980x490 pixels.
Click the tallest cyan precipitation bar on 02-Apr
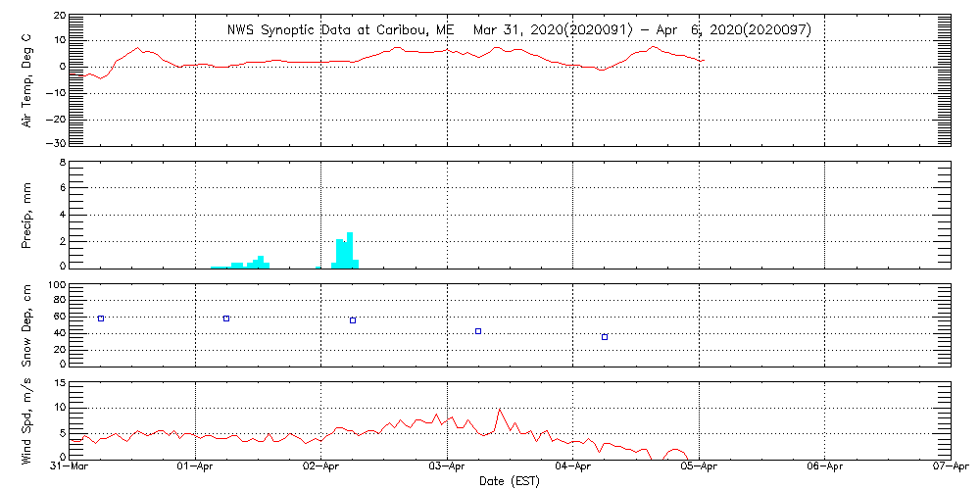point(350,250)
